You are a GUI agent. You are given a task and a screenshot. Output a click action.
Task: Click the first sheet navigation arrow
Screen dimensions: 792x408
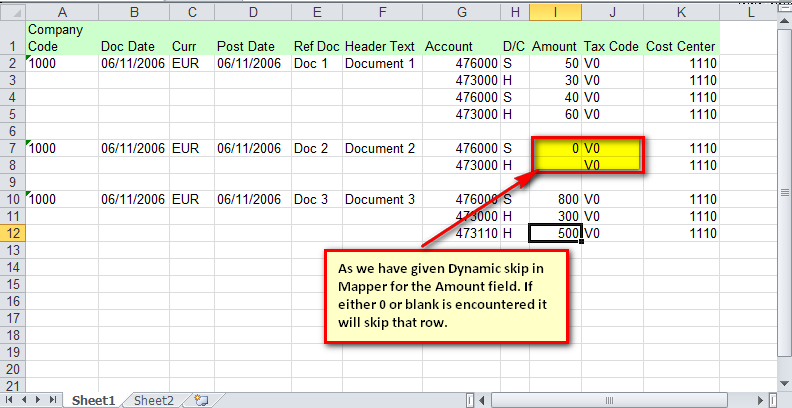point(10,400)
